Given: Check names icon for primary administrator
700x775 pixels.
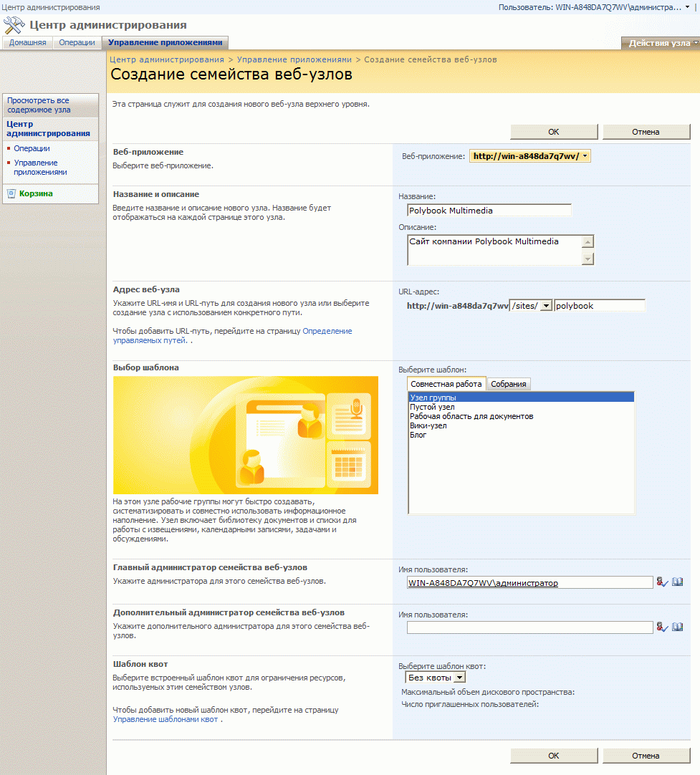Looking at the screenshot, I should click(x=662, y=582).
